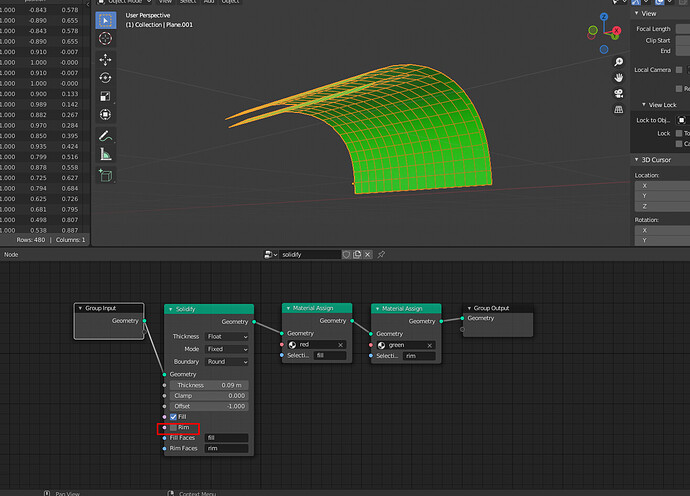
Task: Click the Location Z field
Action: [662, 206]
